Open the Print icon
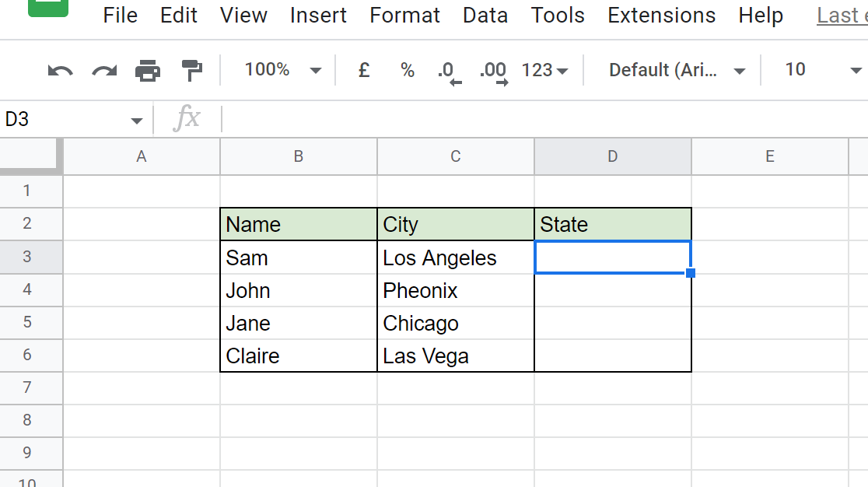The image size is (868, 487). pyautogui.click(x=147, y=69)
